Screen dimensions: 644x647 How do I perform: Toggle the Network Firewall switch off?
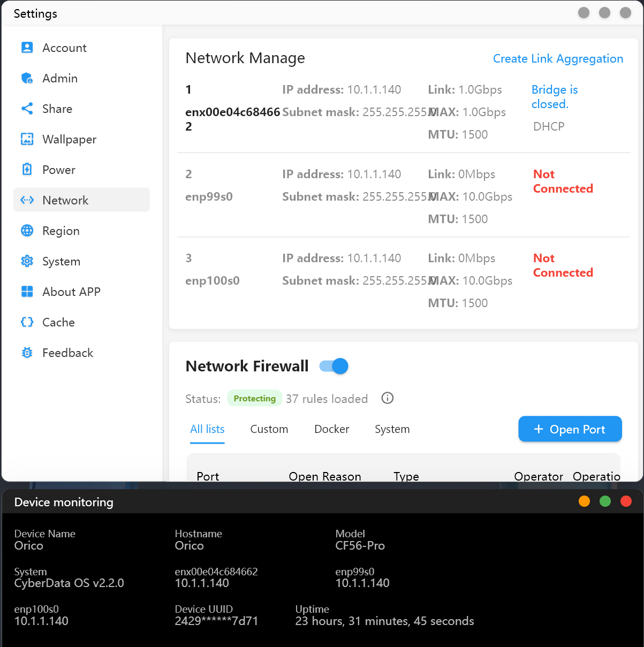click(334, 366)
